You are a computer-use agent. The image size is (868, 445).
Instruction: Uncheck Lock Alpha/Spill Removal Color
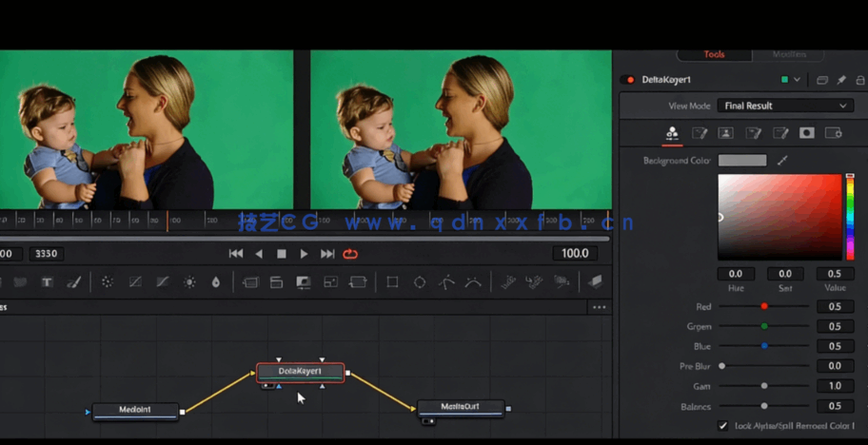(x=722, y=426)
